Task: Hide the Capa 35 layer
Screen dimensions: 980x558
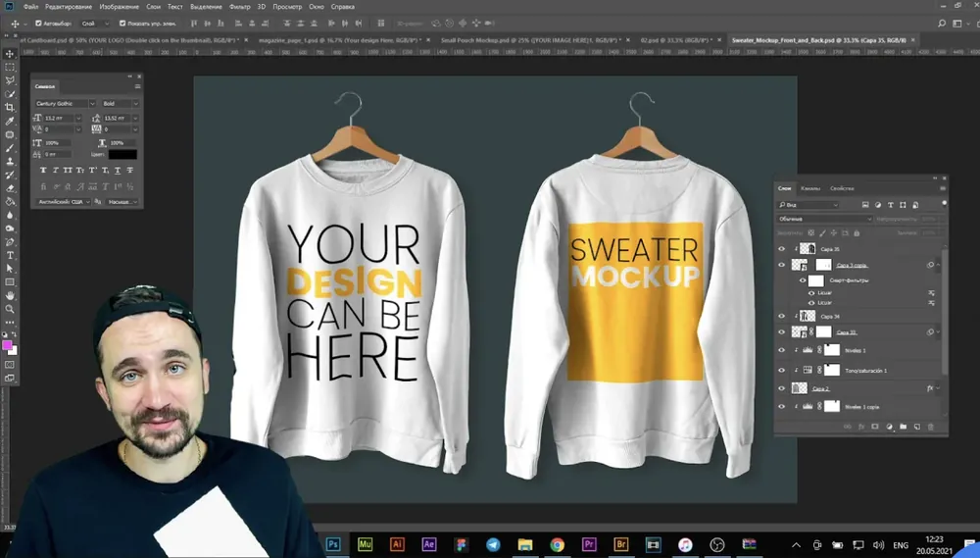Action: [x=781, y=249]
